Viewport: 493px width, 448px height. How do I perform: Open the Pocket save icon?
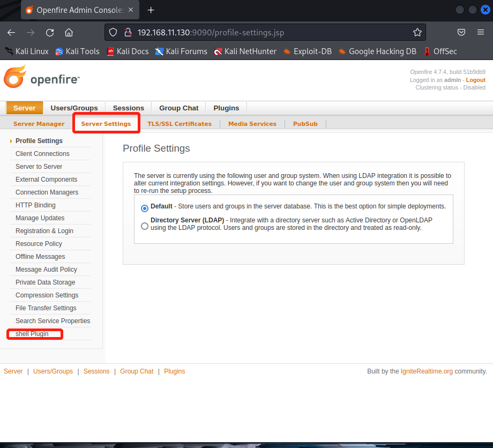(461, 32)
